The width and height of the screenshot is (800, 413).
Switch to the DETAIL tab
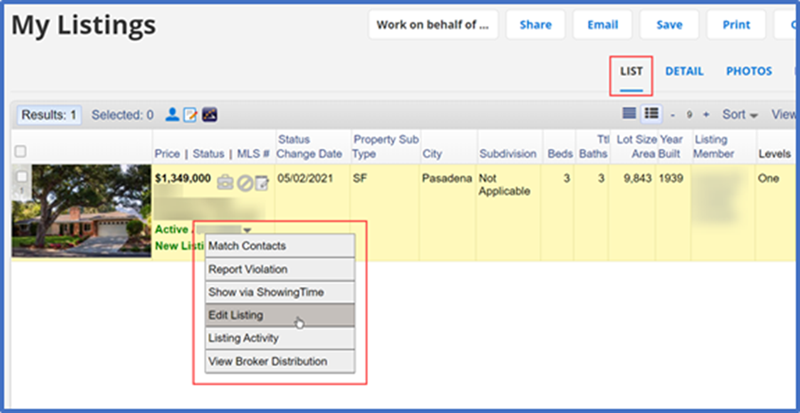click(x=684, y=72)
